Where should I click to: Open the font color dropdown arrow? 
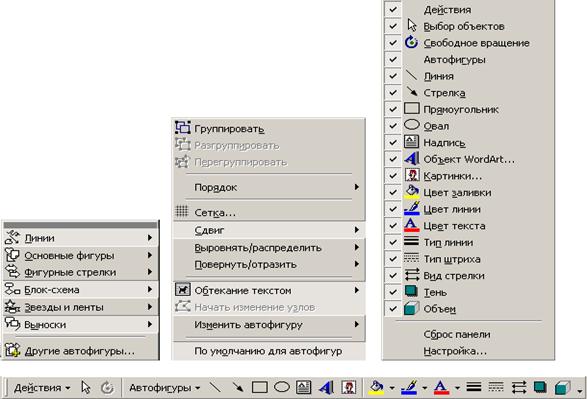pos(457,388)
